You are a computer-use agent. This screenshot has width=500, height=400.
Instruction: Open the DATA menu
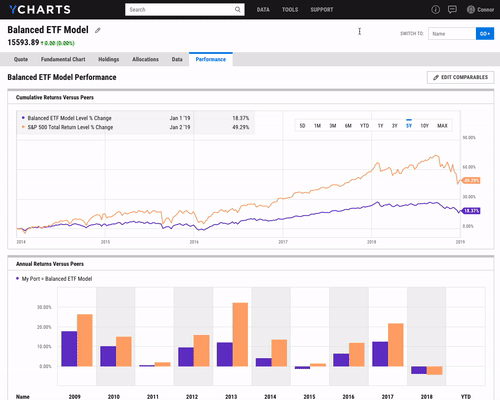pyautogui.click(x=263, y=9)
